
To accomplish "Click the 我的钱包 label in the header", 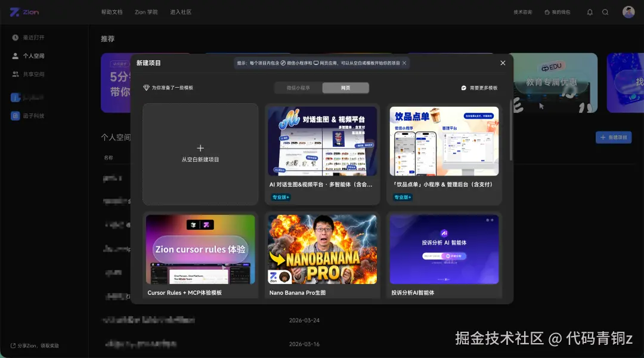I will click(x=561, y=13).
